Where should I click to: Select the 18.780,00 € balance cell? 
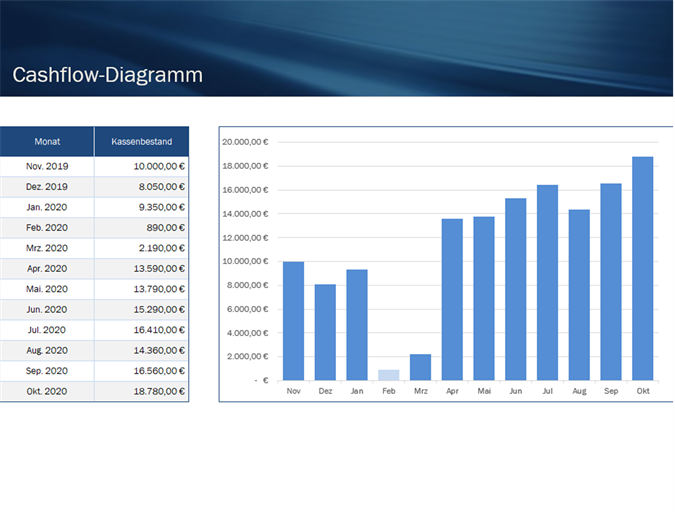pyautogui.click(x=142, y=391)
